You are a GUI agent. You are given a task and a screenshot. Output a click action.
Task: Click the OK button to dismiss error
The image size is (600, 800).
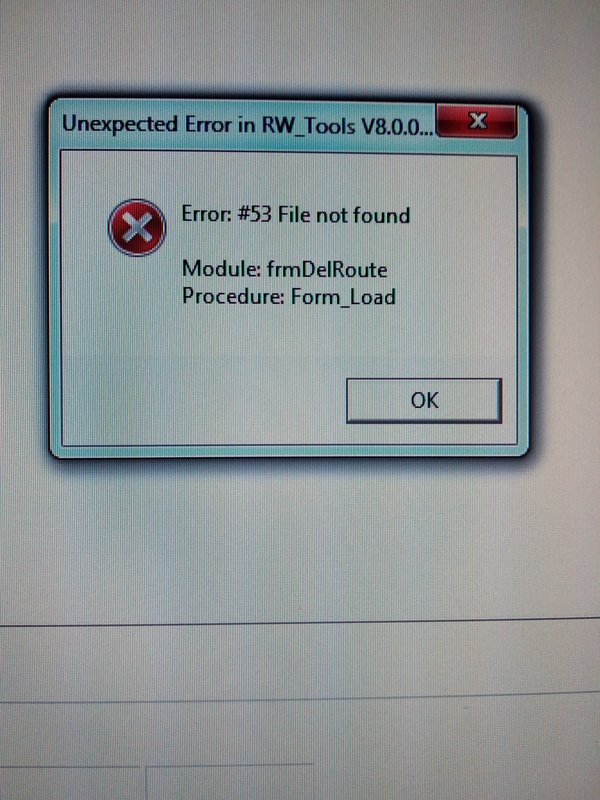(424, 401)
